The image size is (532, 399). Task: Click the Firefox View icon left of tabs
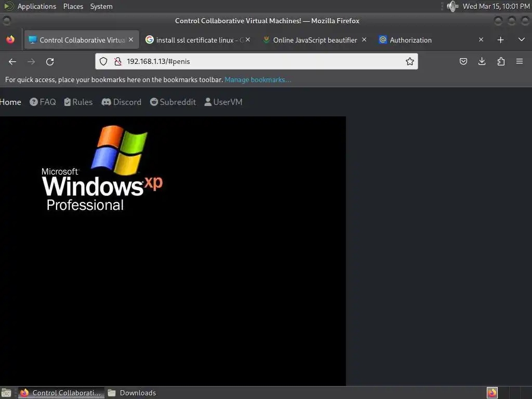click(10, 39)
